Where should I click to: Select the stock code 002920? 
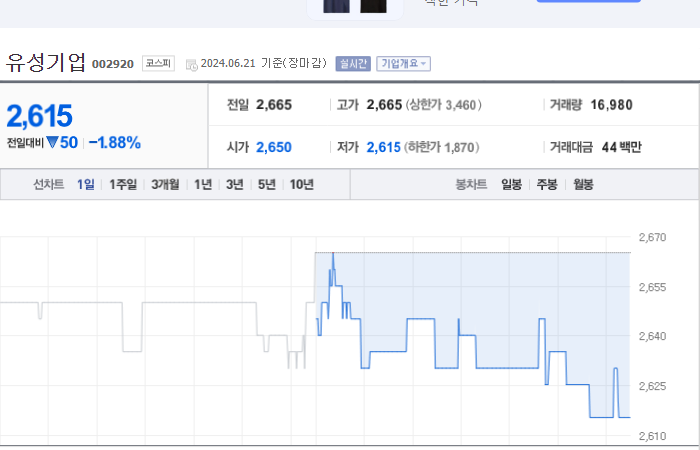tap(113, 64)
